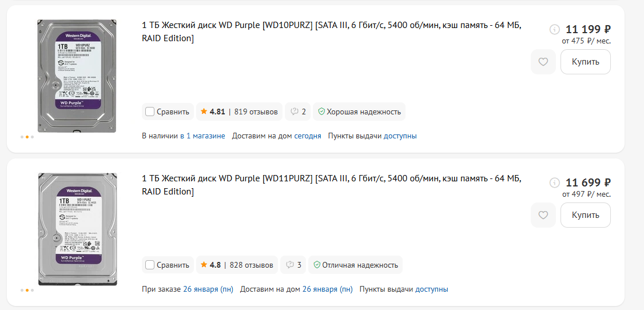Open WD Purple WD11PURZ product title link
This screenshot has height=310, width=644.
coord(331,185)
